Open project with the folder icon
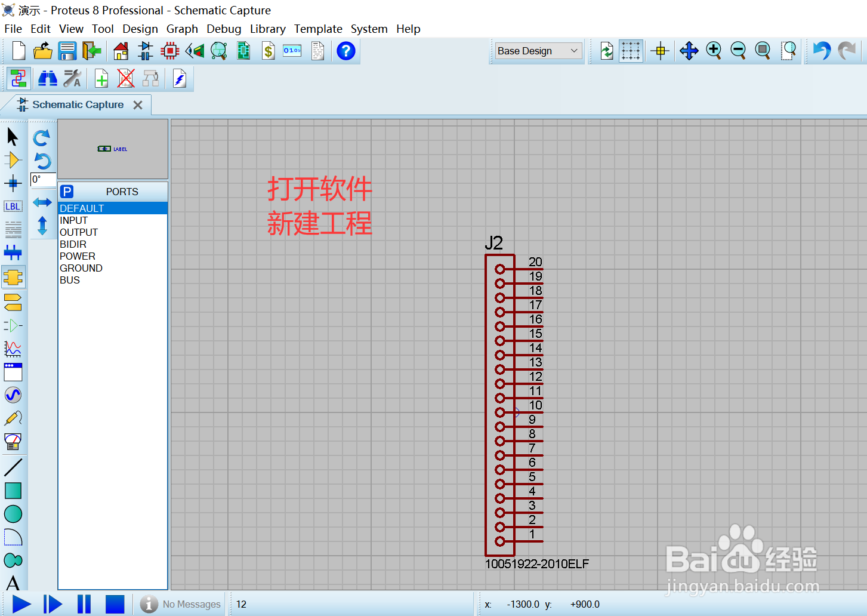 [43, 51]
